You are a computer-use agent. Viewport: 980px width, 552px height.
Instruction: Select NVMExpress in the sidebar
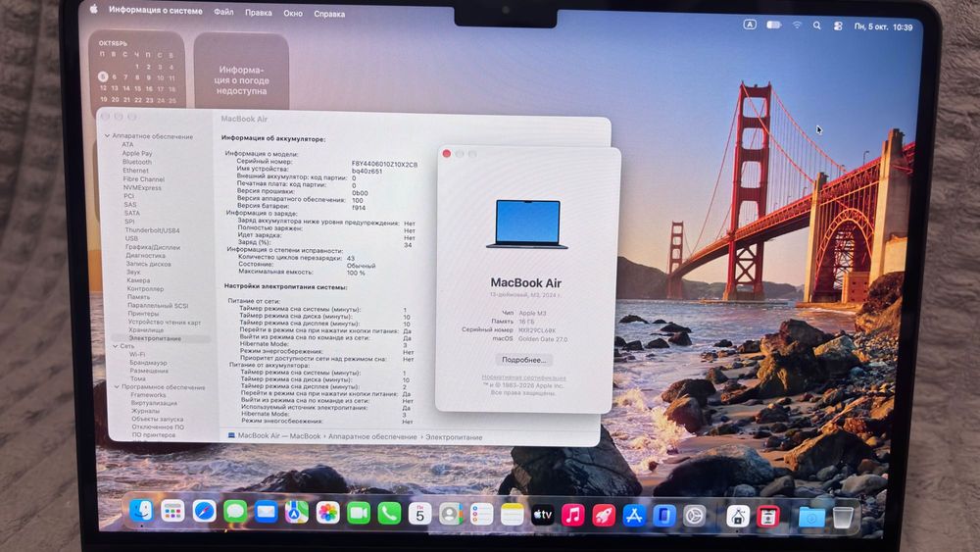point(142,187)
